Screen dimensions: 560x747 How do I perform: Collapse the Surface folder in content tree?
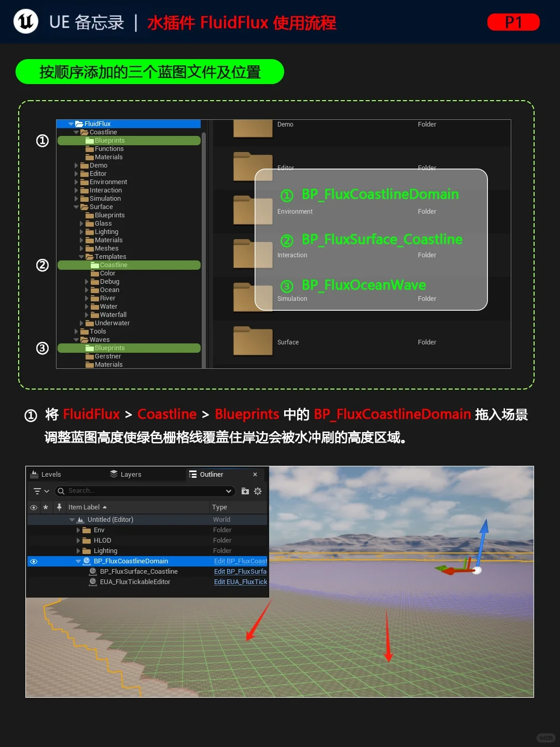(77, 206)
